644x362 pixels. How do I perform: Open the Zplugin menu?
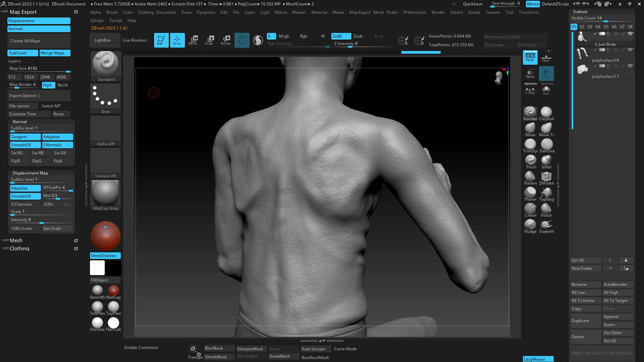tap(97, 20)
